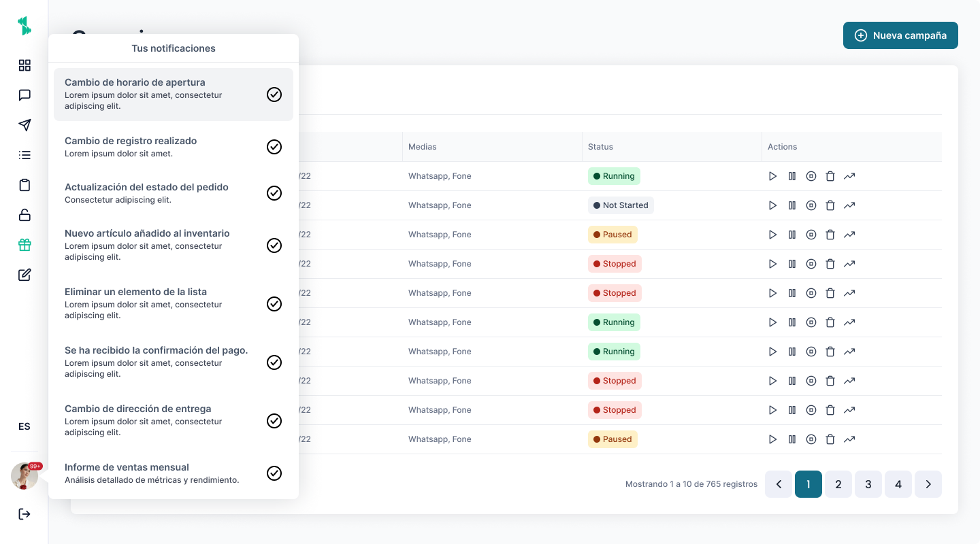Image resolution: width=980 pixels, height=544 pixels.
Task: Open 'Cambio de dirección de entrega' notification
Action: (157, 420)
